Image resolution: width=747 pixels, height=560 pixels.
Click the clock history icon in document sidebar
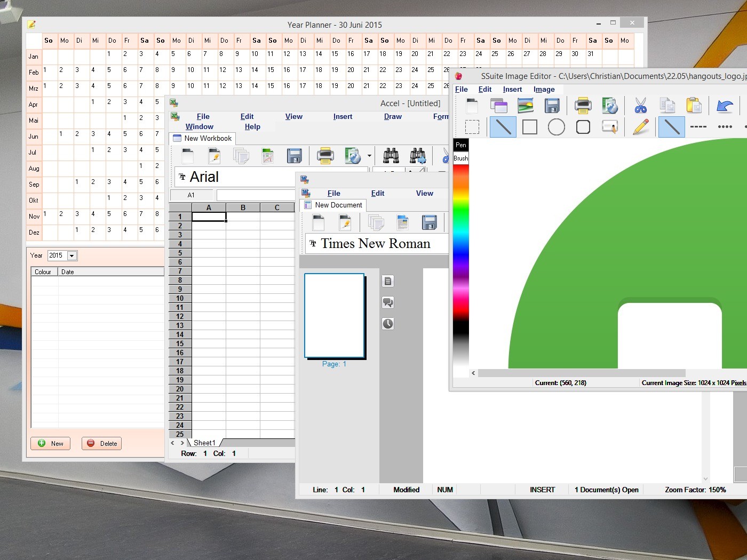[388, 324]
